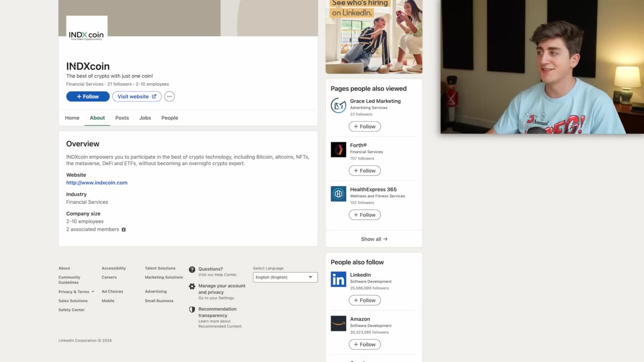Viewport: 644px width, 362px height.
Task: Open Grace Led Marketing logo icon
Action: coord(339,106)
